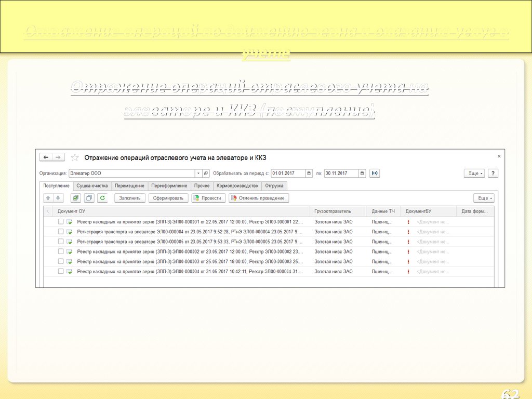The image size is (532, 399).
Task: Click red exclamation mark in Регистрация ЭЛ00-000004 row
Action: coord(408,232)
